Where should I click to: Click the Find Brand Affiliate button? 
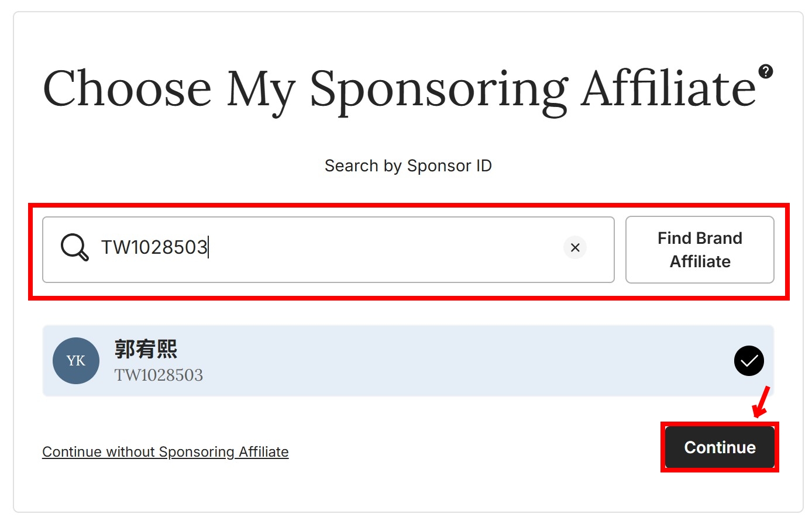coord(700,250)
